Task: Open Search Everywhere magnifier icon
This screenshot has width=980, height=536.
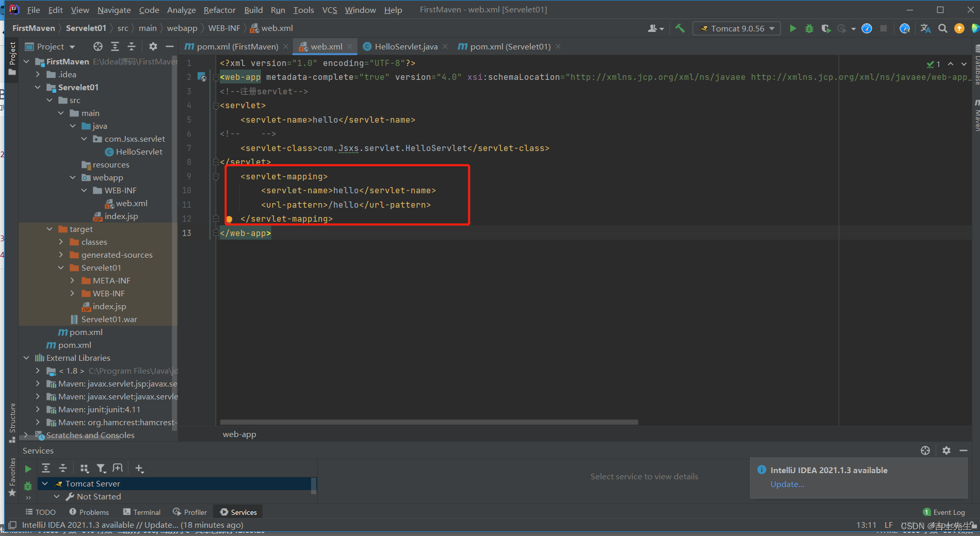Action: 942,28
